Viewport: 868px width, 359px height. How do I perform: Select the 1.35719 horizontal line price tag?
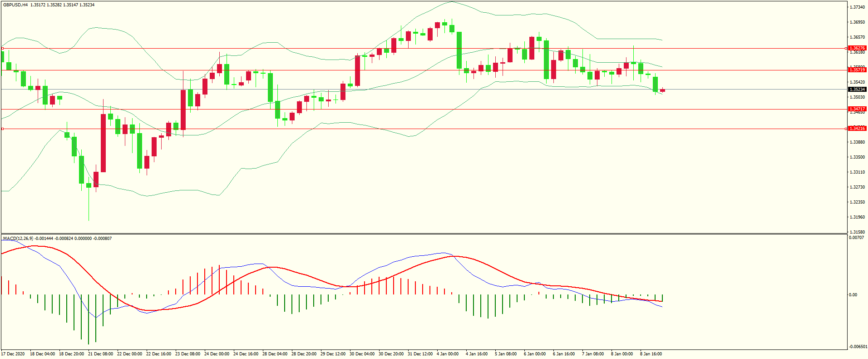(x=857, y=70)
